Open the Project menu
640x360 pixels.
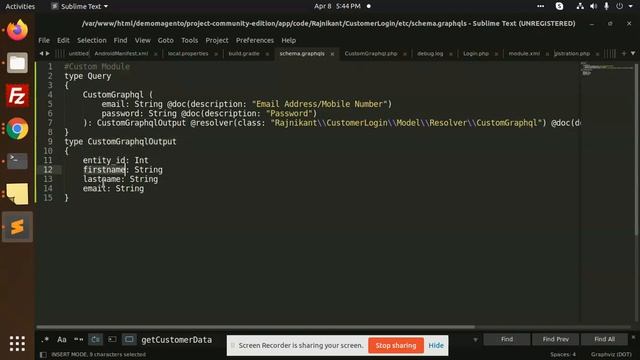217,40
